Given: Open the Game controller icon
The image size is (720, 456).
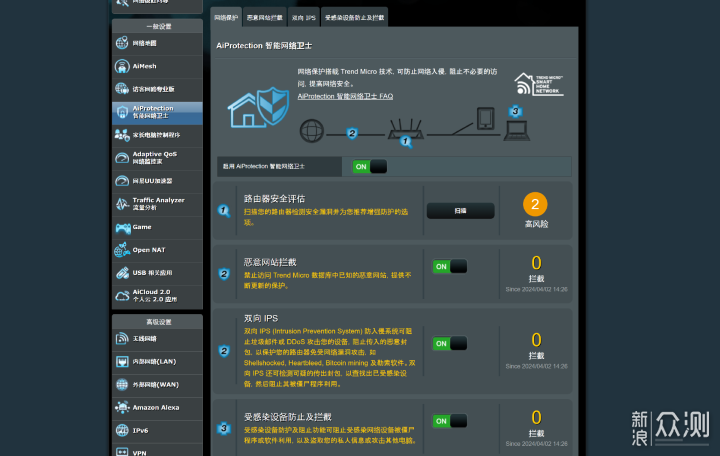Looking at the screenshot, I should [x=123, y=227].
